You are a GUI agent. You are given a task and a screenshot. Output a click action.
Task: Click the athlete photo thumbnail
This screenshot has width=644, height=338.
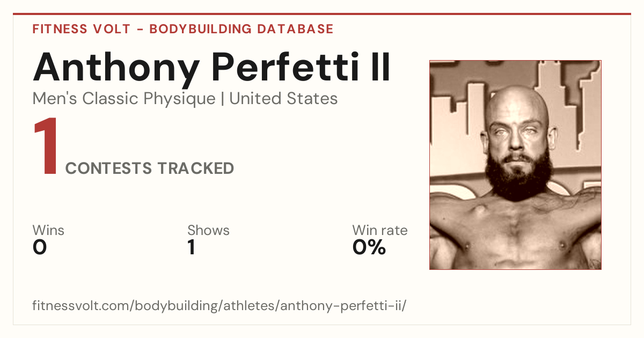pos(515,165)
